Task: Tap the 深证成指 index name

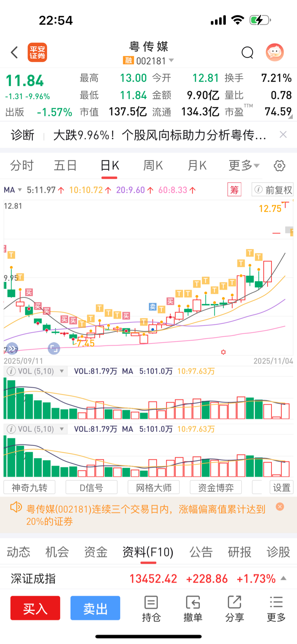Action: (33, 579)
